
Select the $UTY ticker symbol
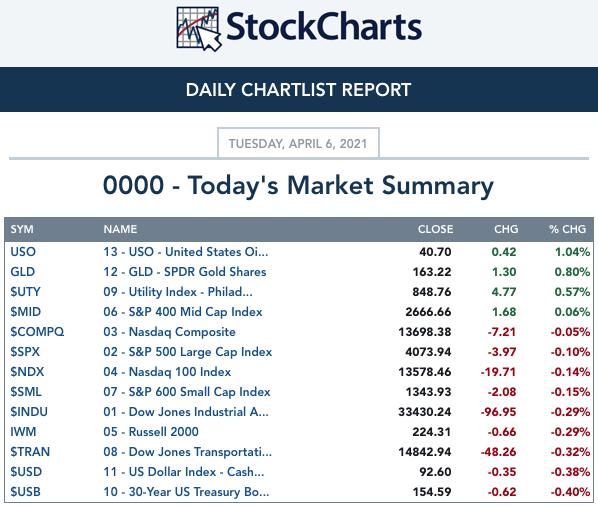click(25, 292)
